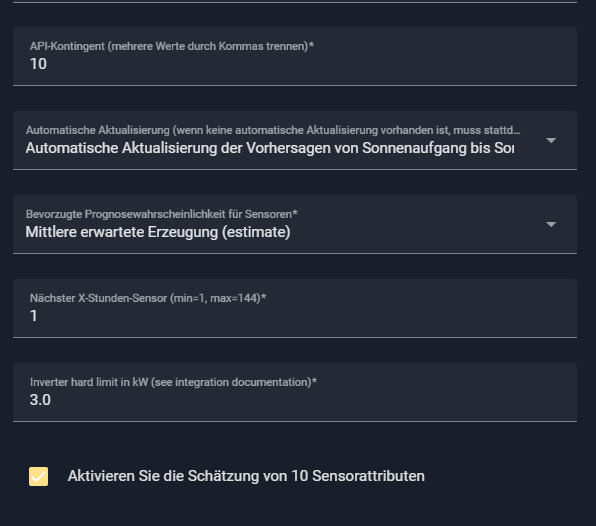Focus the Inverter hard limit in kW field
Image resolution: width=596 pixels, height=526 pixels.
(x=295, y=392)
